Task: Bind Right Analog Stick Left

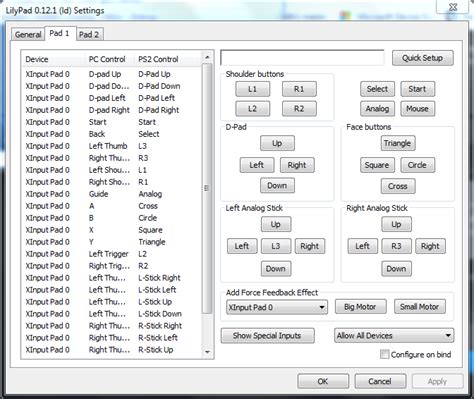Action: (362, 246)
